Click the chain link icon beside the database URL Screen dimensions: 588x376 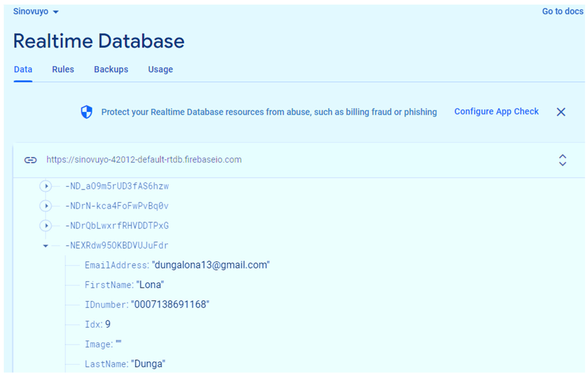(x=30, y=160)
